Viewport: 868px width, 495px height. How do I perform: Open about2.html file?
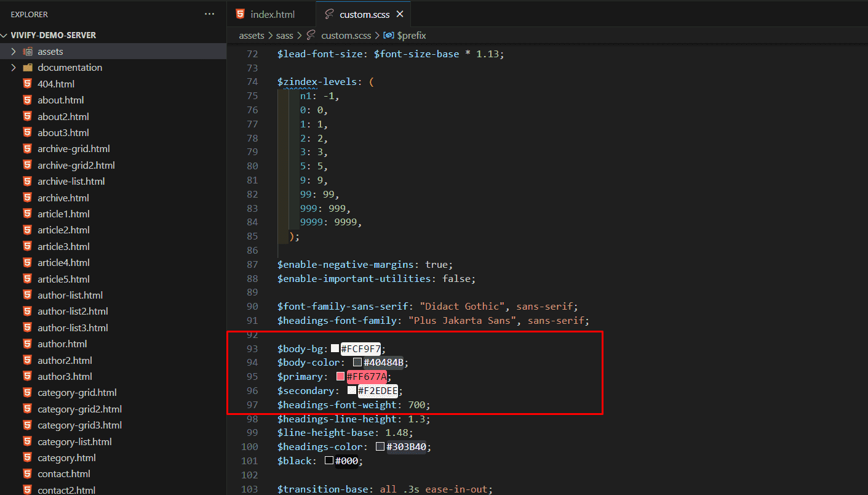[63, 116]
